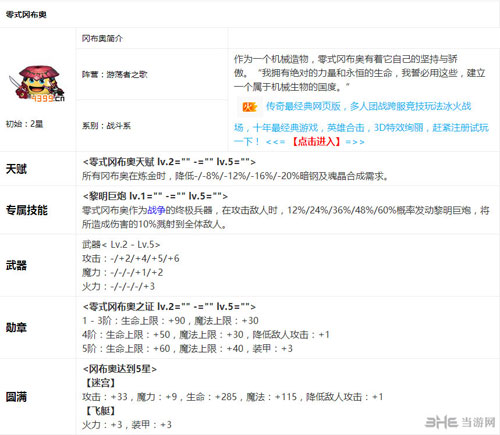The width and height of the screenshot is (500, 435).
Task: Select the 攻击：-/+2/+4/+5/+6 line
Action: click(x=131, y=259)
